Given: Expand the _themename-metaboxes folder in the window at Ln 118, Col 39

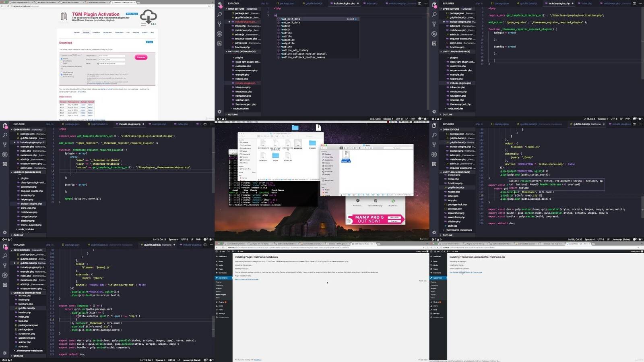Looking at the screenshot, I should pyautogui.click(x=458, y=230).
